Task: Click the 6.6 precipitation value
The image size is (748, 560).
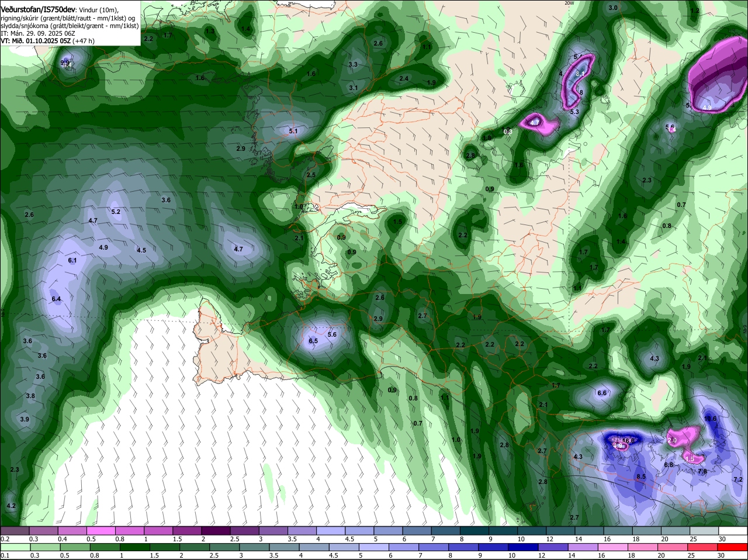Action: pyautogui.click(x=602, y=393)
